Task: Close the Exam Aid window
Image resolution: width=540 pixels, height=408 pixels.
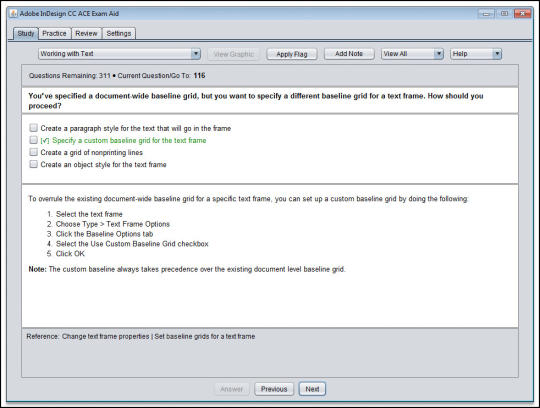Action: point(522,14)
